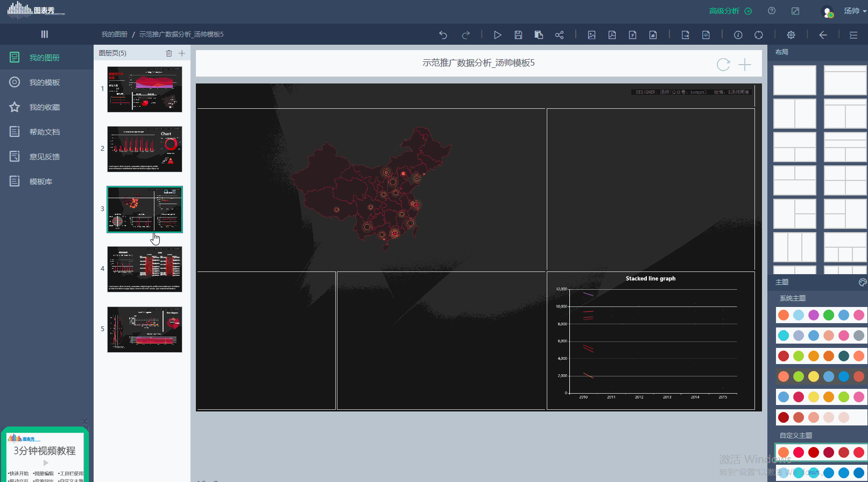Save the album with the floppy disk icon
The image size is (868, 482).
[518, 35]
